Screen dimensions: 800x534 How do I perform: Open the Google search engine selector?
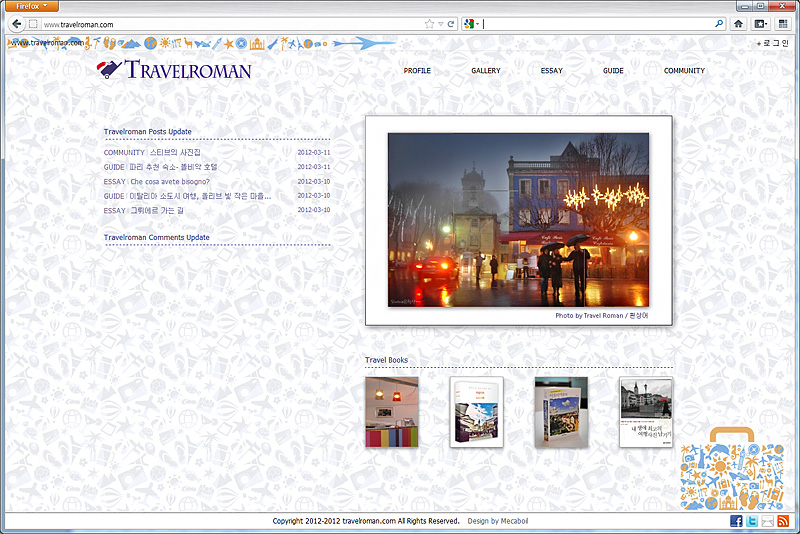pyautogui.click(x=471, y=24)
